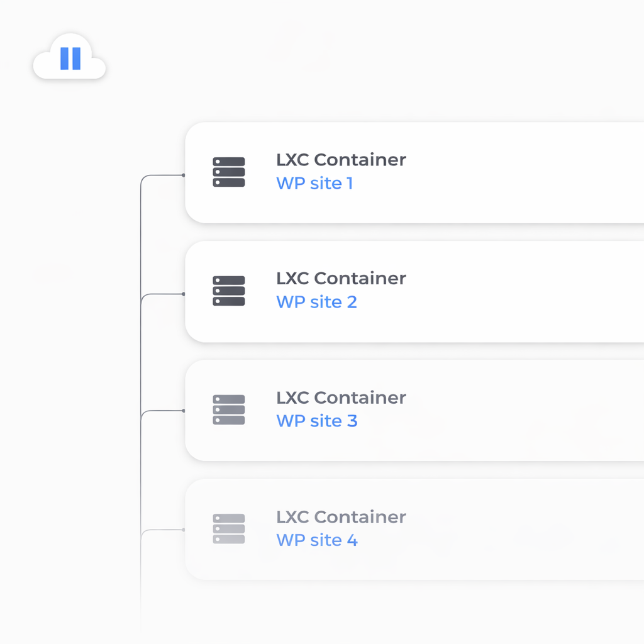Image resolution: width=644 pixels, height=644 pixels.
Task: Click the cloud pause icon
Action: pyautogui.click(x=70, y=58)
